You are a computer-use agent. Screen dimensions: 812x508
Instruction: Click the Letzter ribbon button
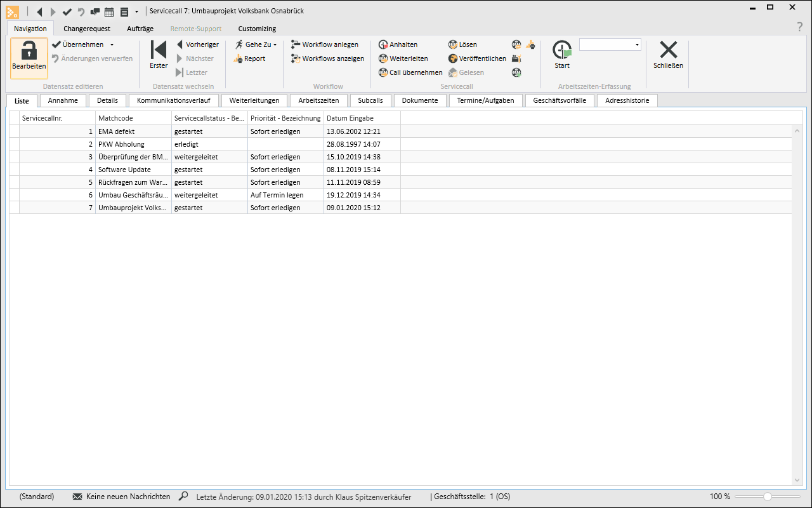click(x=192, y=72)
